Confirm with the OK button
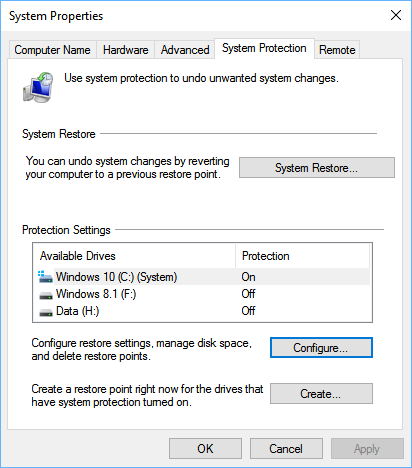Screen dimensions: 412x468 [205, 449]
